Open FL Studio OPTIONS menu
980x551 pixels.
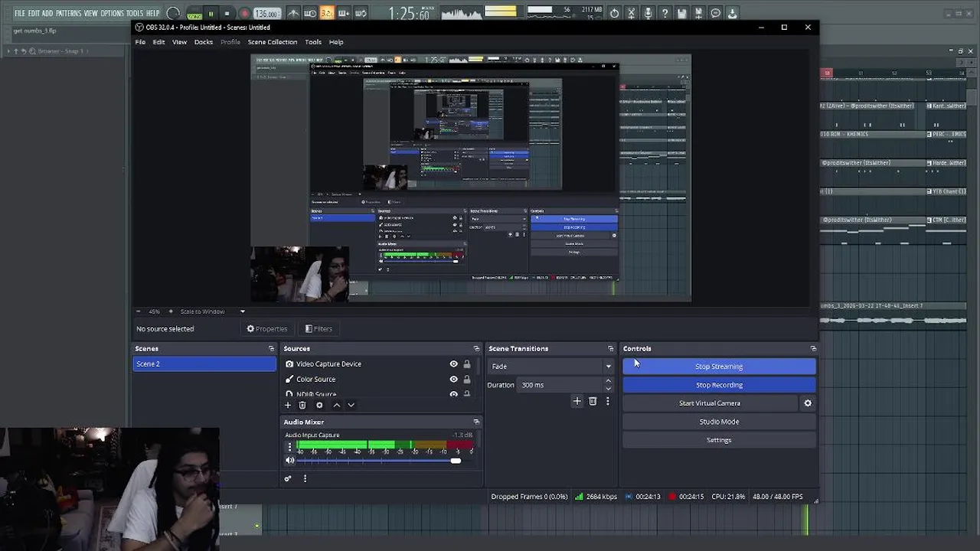pos(112,14)
